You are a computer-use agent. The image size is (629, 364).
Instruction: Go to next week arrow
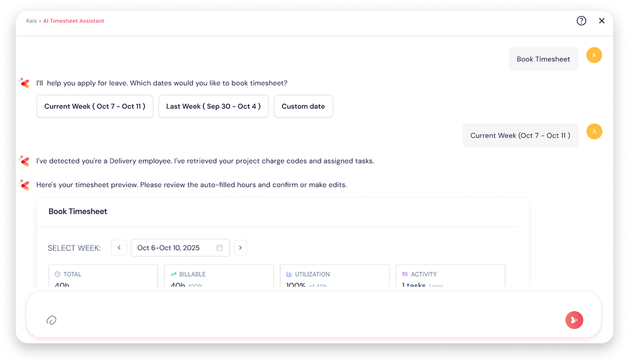240,248
